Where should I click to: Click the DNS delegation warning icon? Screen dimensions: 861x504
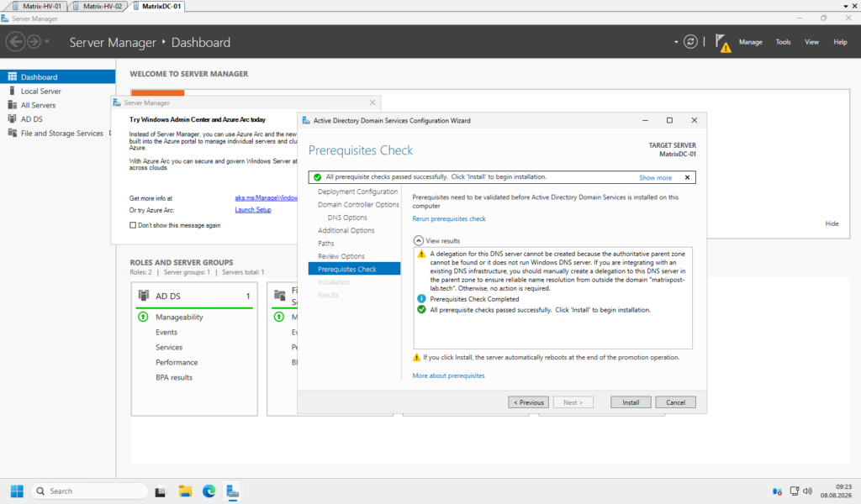click(x=421, y=254)
